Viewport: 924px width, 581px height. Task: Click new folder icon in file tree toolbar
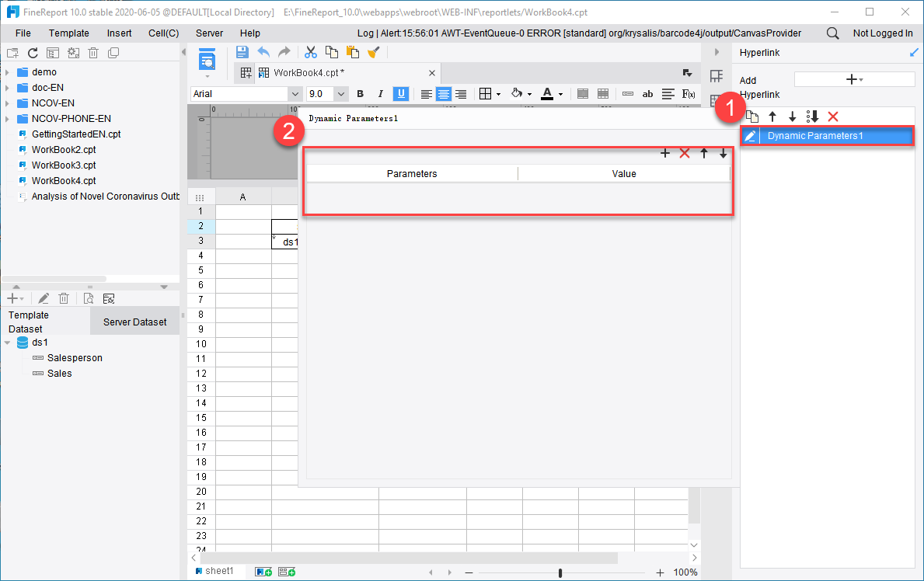(x=12, y=53)
